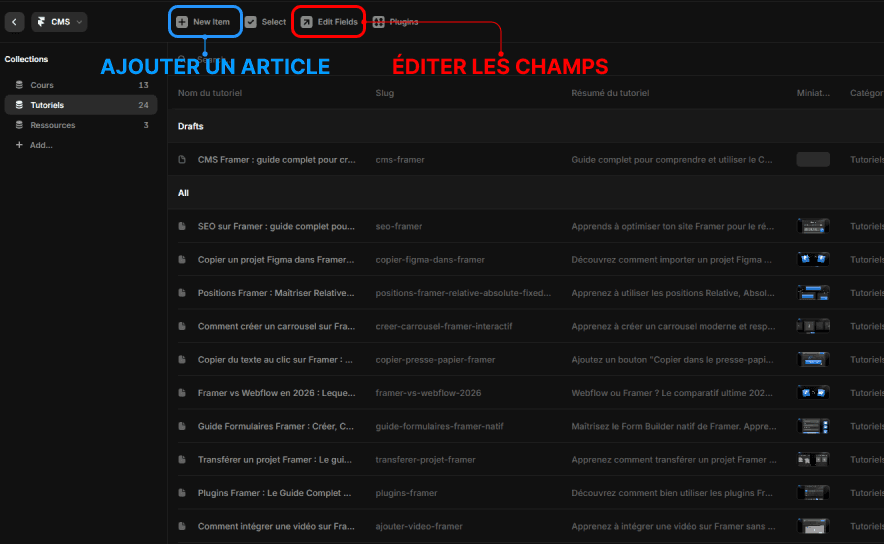Image resolution: width=884 pixels, height=544 pixels.
Task: Click the page icon for Framer vs Webflow row
Action: 182,393
